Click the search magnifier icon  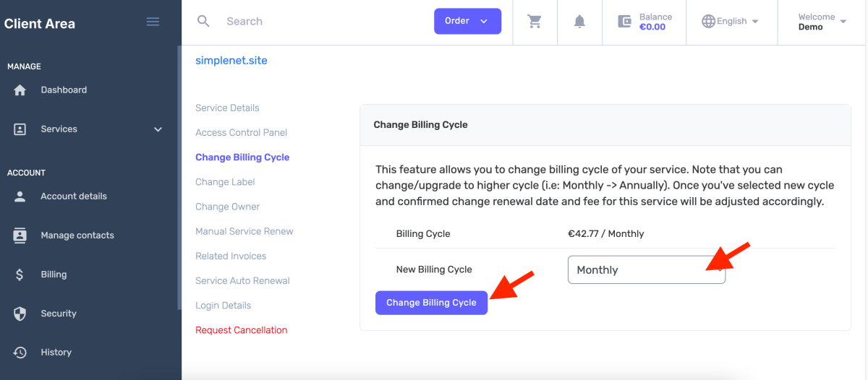[203, 21]
